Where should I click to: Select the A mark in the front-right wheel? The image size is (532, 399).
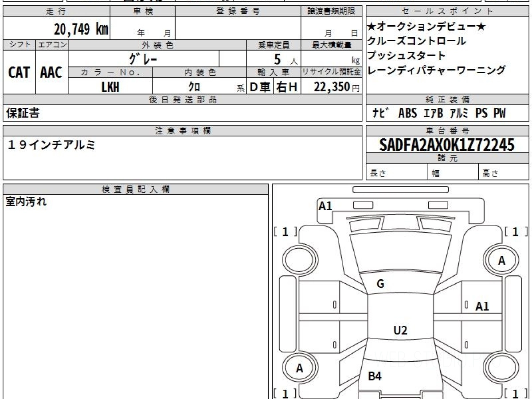pyautogui.click(x=501, y=261)
